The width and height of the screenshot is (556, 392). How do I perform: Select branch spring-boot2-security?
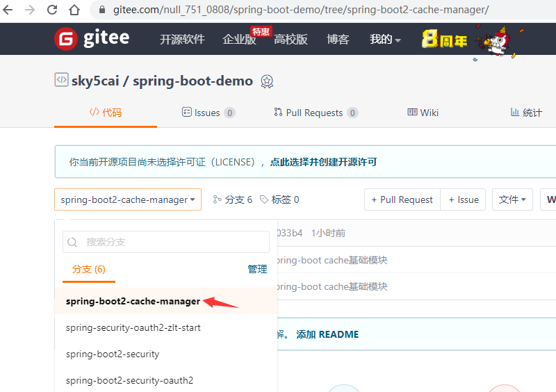click(x=166, y=354)
